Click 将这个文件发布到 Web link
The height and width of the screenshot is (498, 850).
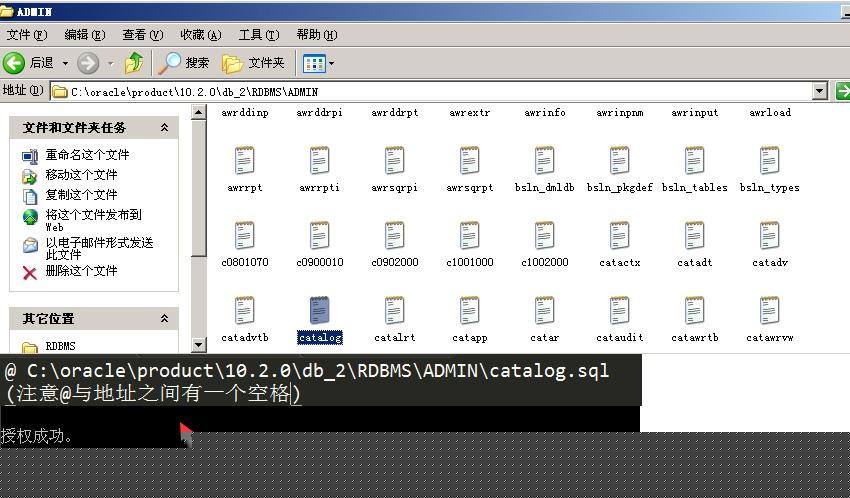[x=93, y=220]
